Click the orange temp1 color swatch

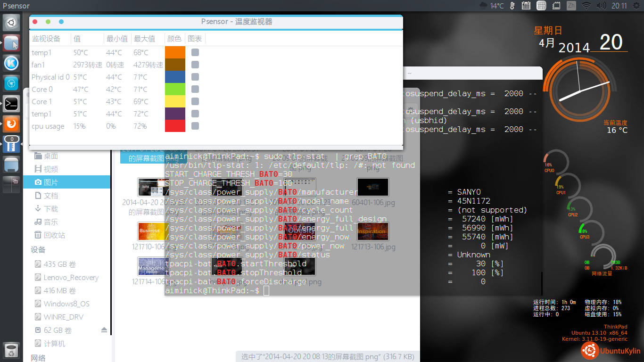pos(175,52)
